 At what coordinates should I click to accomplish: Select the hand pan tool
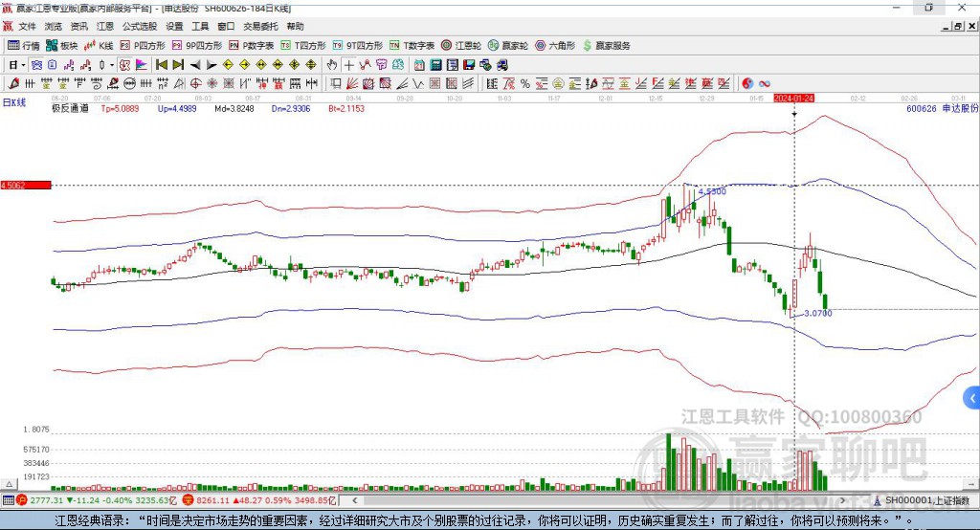point(332,65)
